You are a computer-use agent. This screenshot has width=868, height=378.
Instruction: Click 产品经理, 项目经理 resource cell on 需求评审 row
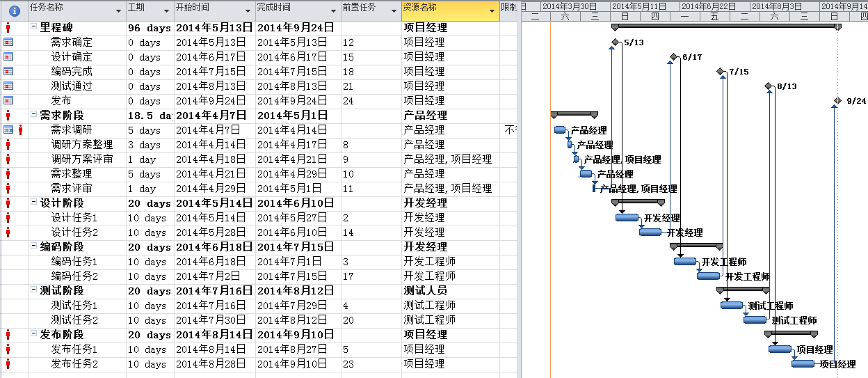click(x=450, y=189)
